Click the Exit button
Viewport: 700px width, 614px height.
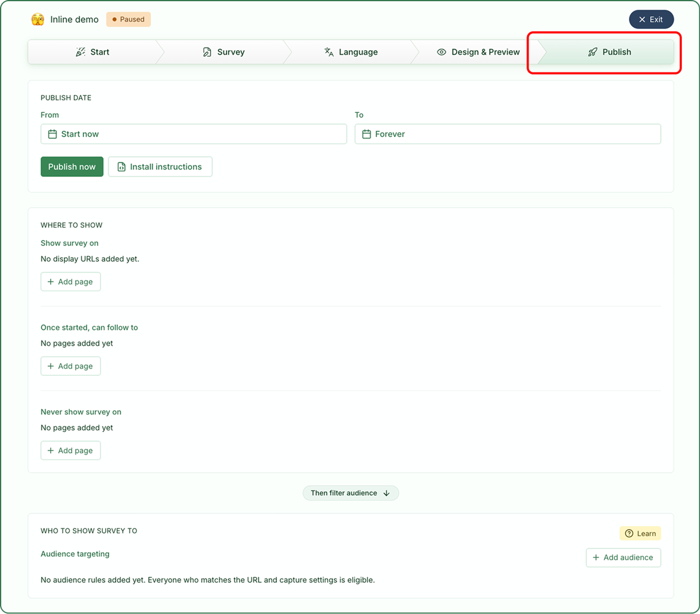(x=651, y=19)
